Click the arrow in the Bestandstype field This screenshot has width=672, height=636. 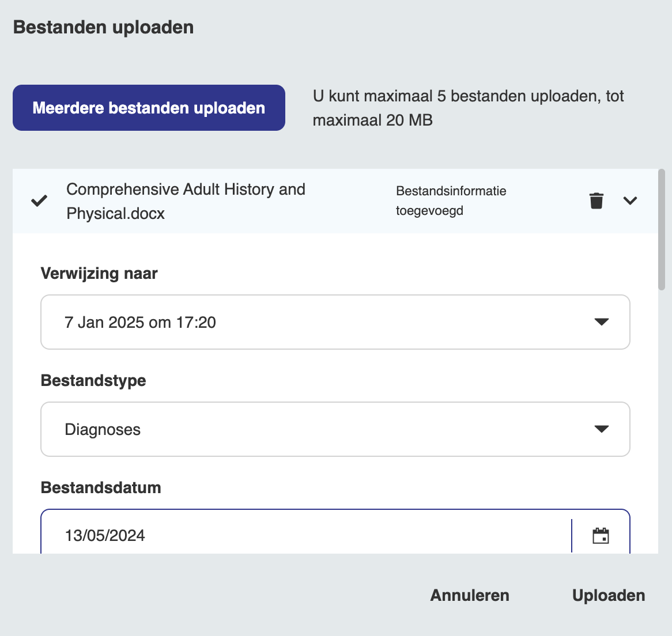point(601,429)
